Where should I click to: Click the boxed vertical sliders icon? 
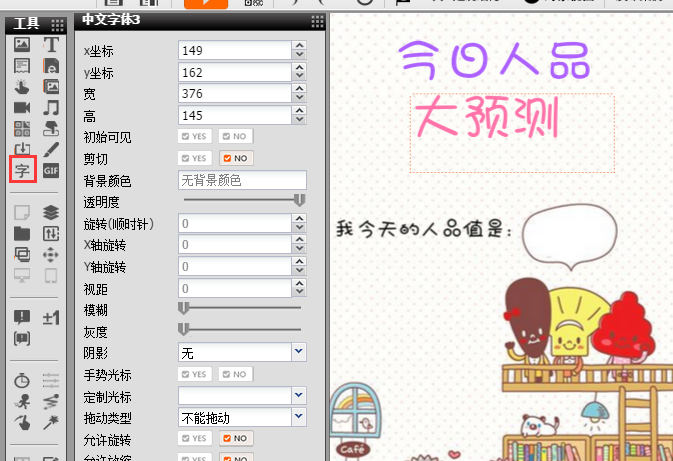coord(51,234)
